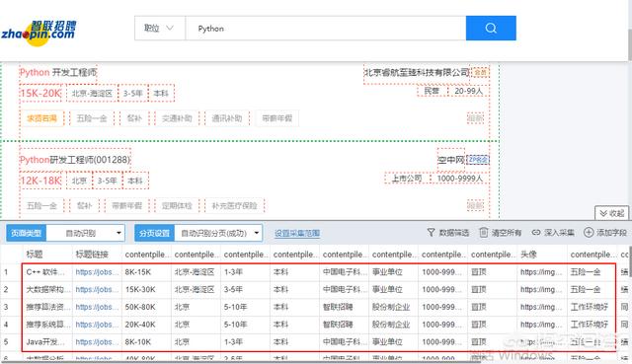This screenshot has height=364, width=632.
Task: Open the company 空中网
Action: tap(451, 160)
